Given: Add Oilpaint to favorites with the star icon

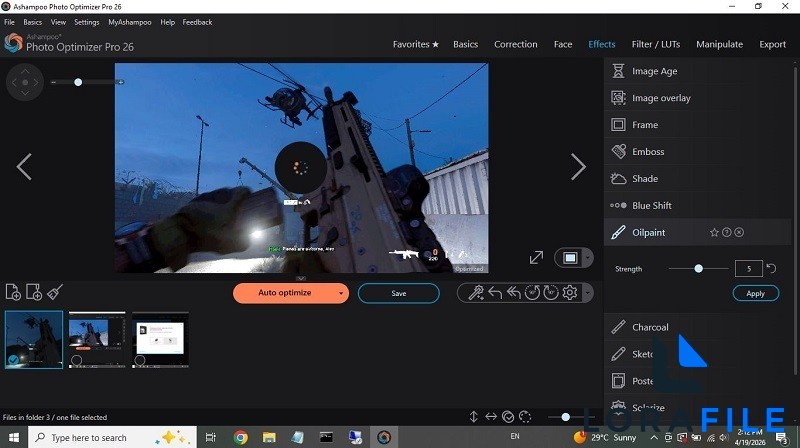Looking at the screenshot, I should click(x=714, y=232).
